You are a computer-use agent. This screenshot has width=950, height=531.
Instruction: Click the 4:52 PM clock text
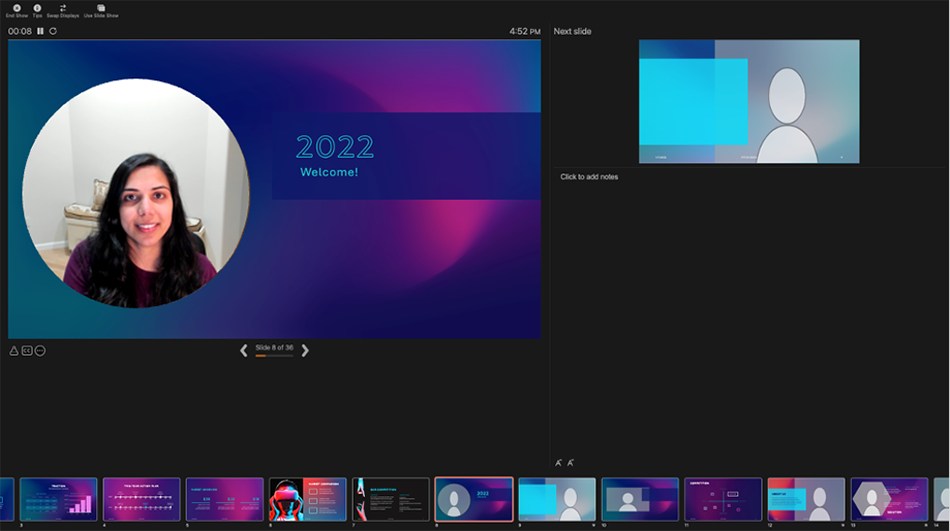[525, 31]
